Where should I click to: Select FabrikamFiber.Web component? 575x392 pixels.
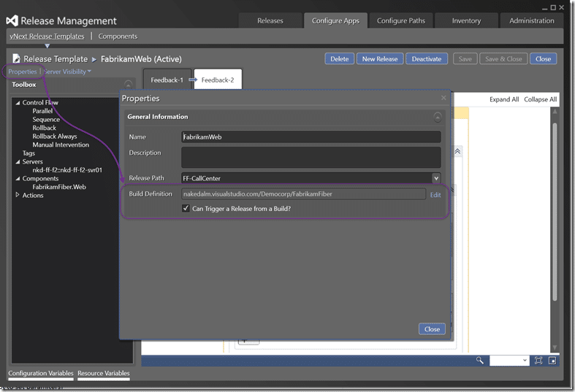click(59, 187)
